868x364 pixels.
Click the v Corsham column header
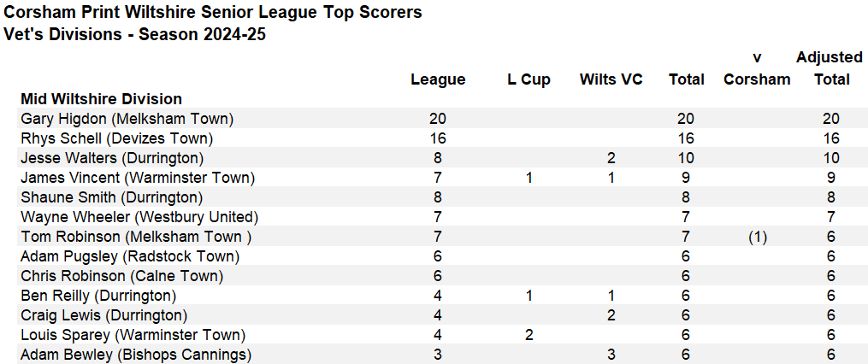[x=757, y=68]
